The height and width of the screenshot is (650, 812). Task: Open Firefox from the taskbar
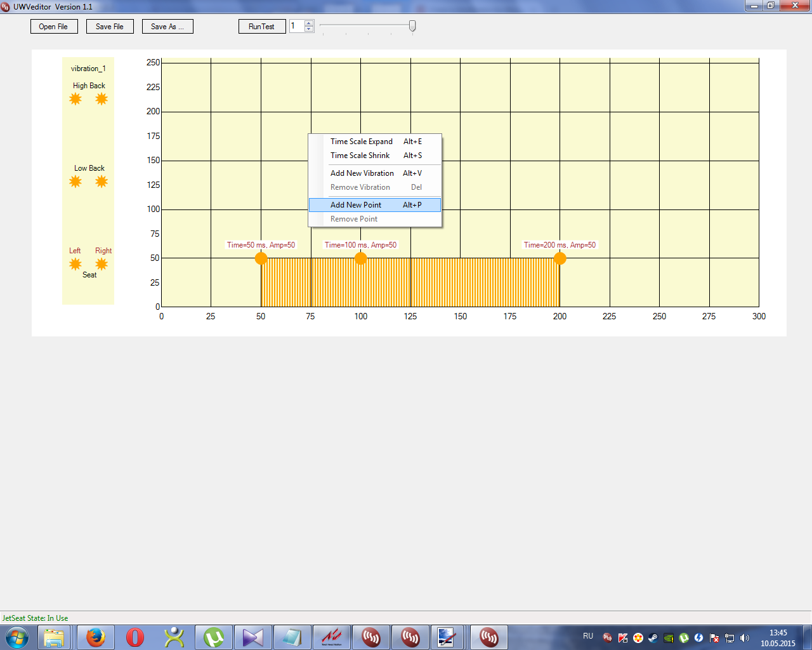96,637
